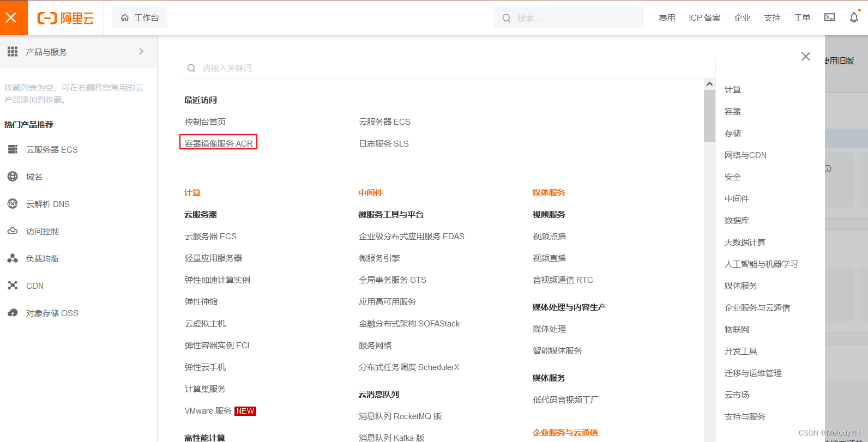Viewport: 868px width, 442px height.
Task: Click the home icon in 工作台 button
Action: pos(125,17)
